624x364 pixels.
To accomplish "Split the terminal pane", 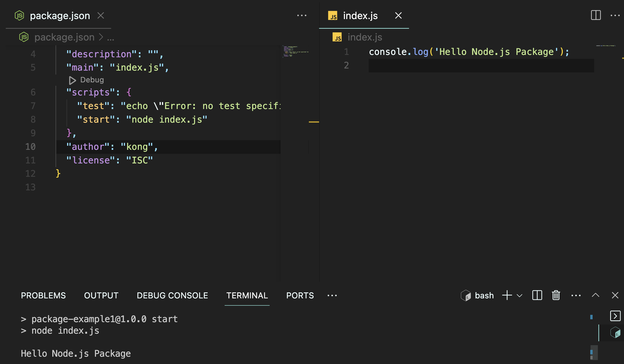I will [x=537, y=295].
